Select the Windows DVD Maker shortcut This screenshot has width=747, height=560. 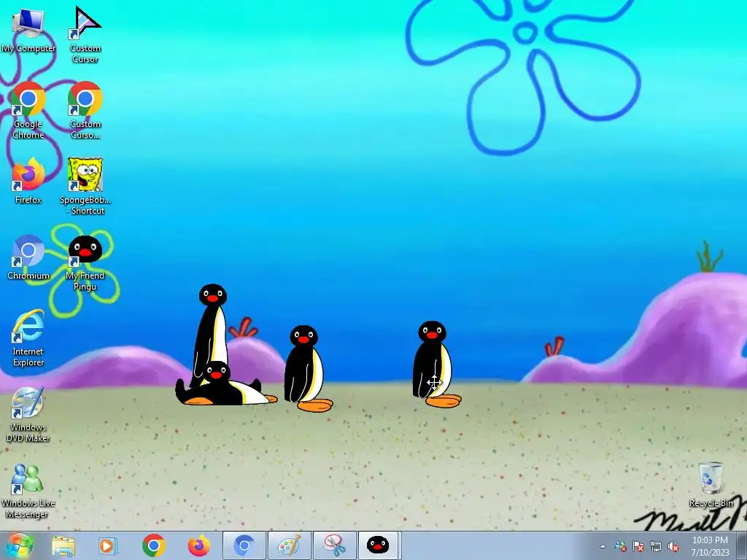click(x=28, y=413)
